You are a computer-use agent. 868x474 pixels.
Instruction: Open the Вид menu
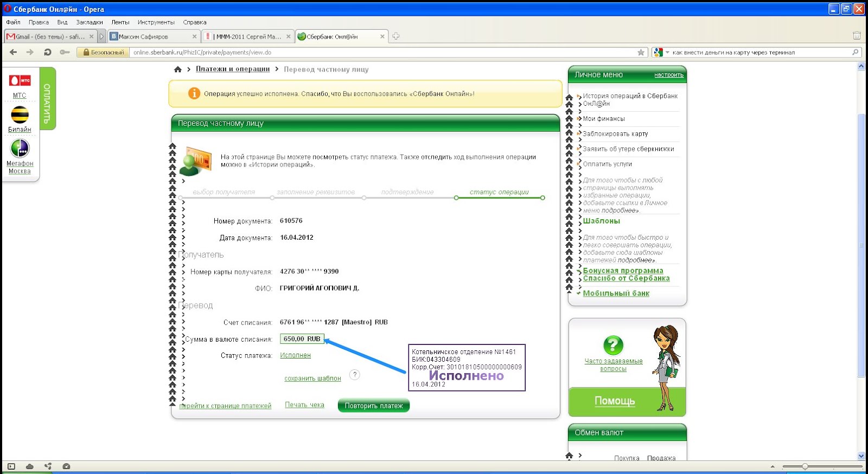62,22
